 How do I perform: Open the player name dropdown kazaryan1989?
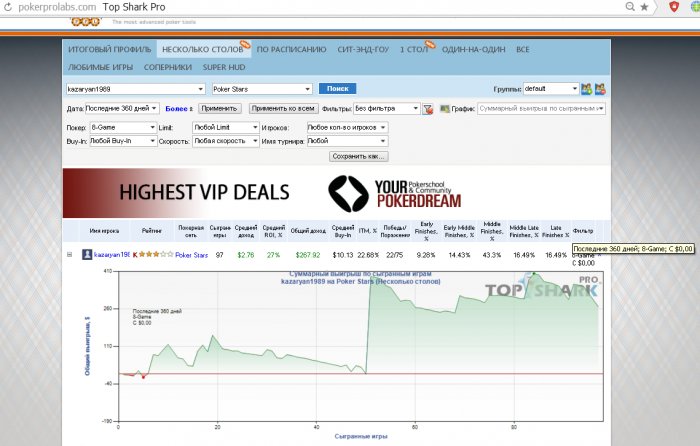(x=136, y=89)
